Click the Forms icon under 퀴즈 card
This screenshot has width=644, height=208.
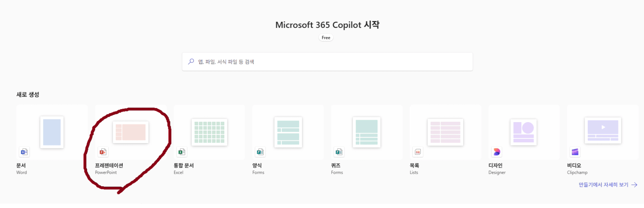click(x=339, y=152)
